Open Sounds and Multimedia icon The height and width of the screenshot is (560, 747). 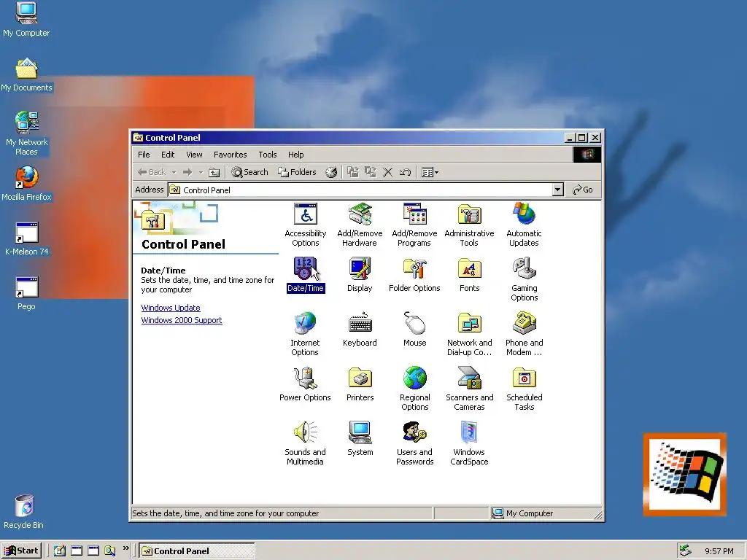pos(305,444)
